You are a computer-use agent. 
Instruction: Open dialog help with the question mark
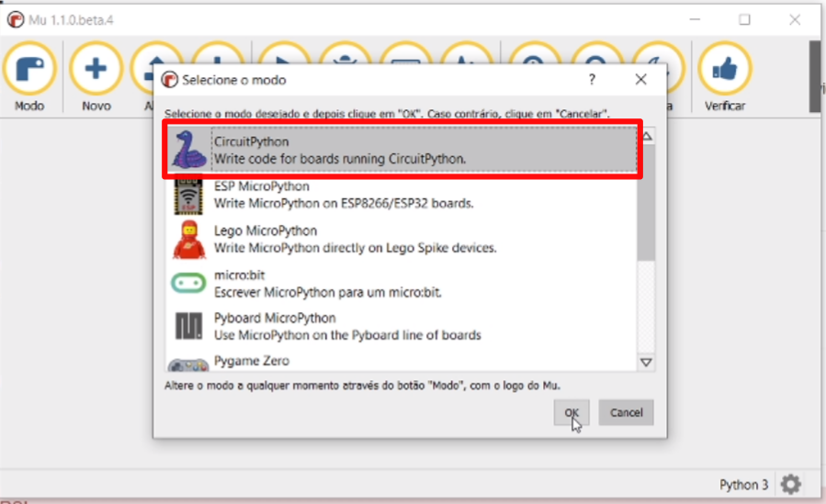pos(592,80)
